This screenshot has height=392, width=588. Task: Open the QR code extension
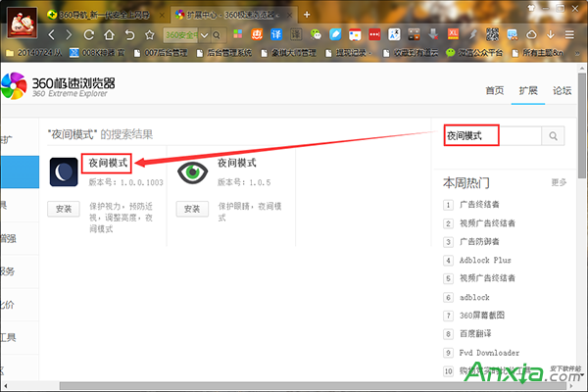(492, 34)
